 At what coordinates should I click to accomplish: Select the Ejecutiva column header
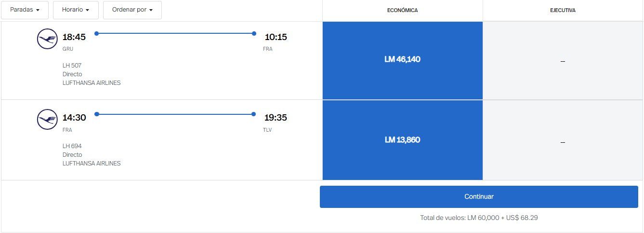tap(563, 10)
